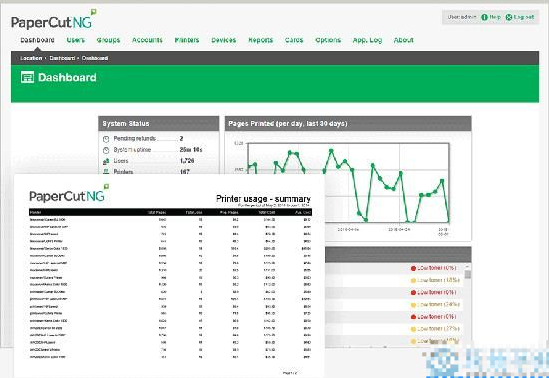Click the Users icon in System Status

106,161
